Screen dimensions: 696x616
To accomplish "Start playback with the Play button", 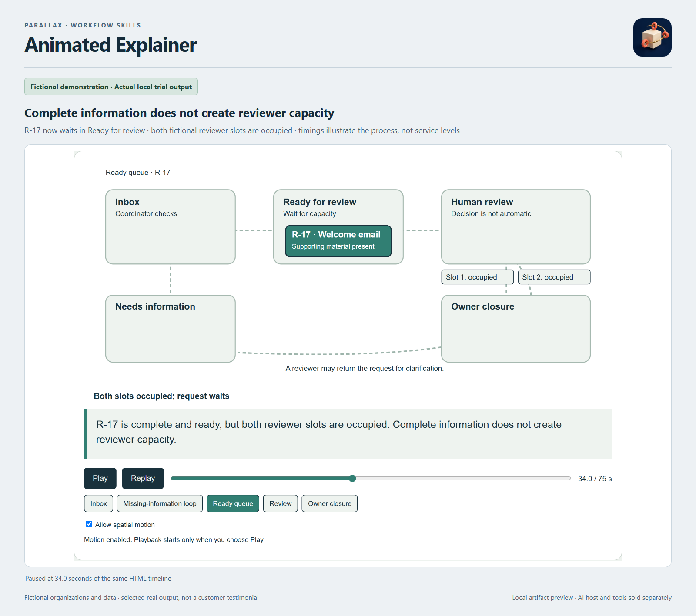I will click(100, 478).
